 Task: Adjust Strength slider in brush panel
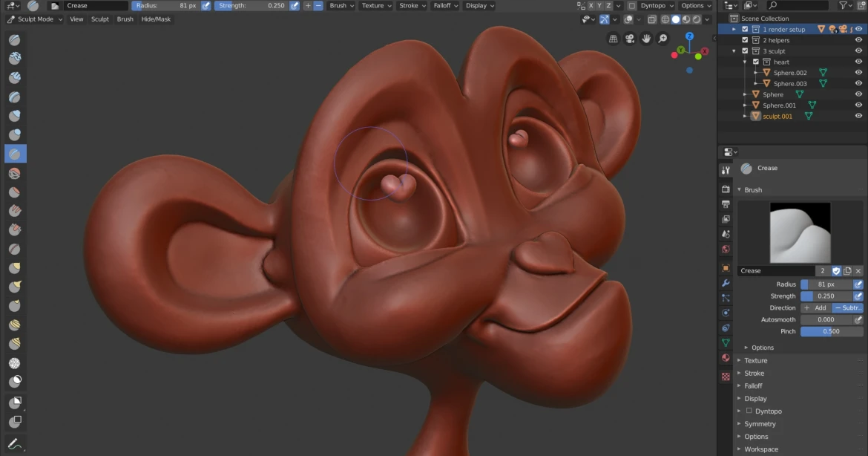click(x=826, y=296)
